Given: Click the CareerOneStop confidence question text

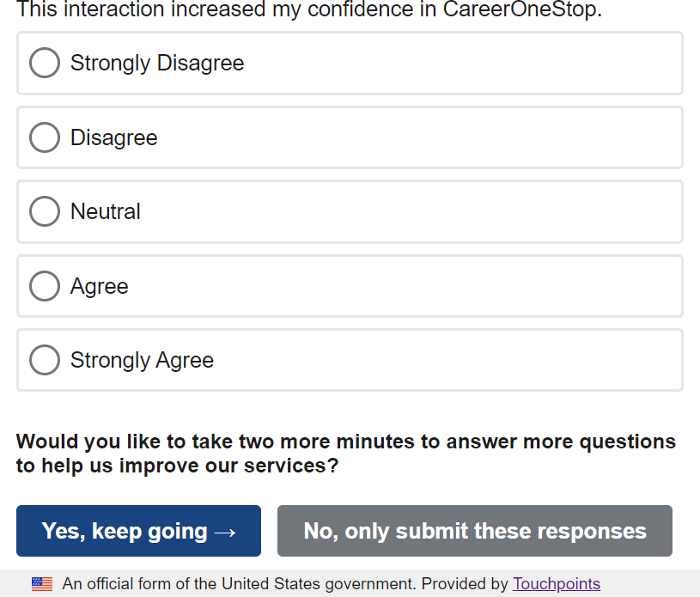Looking at the screenshot, I should pos(309,10).
